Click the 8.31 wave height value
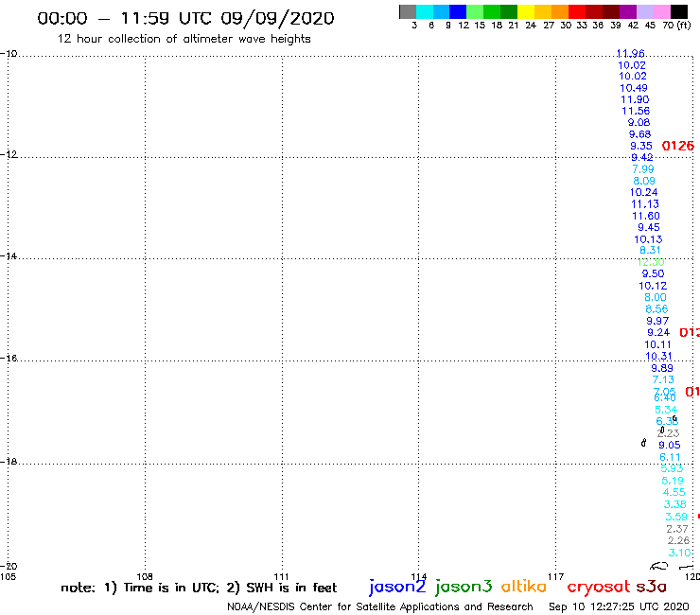Image resolution: width=700 pixels, height=615 pixels. 650,251
